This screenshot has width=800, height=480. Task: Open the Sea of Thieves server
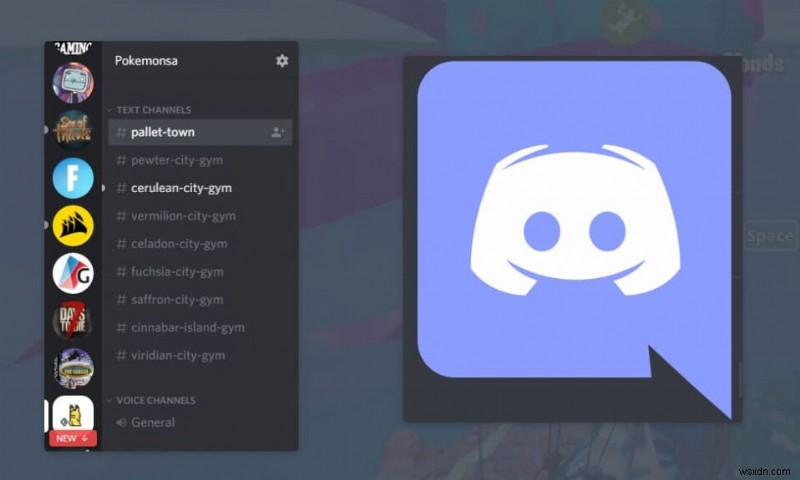(x=73, y=130)
